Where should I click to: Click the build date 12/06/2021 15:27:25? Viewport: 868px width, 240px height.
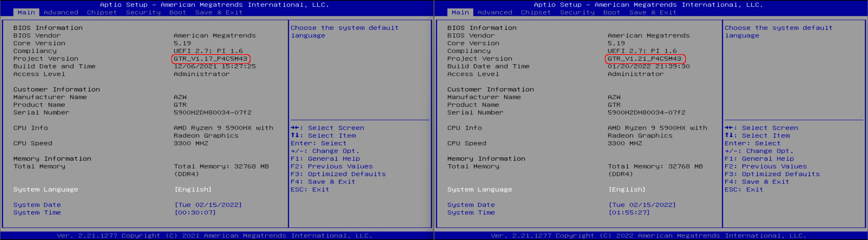click(215, 67)
